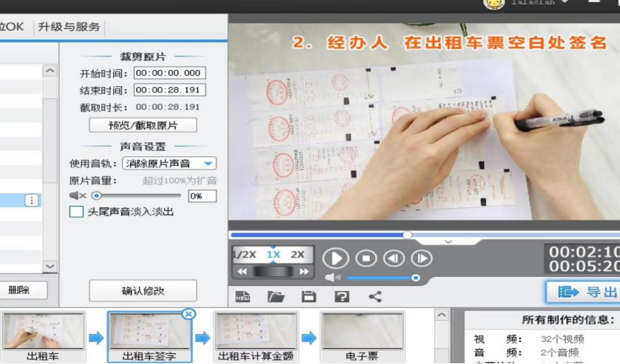Step forward one frame in preview
This screenshot has height=364, width=620.
click(x=421, y=258)
